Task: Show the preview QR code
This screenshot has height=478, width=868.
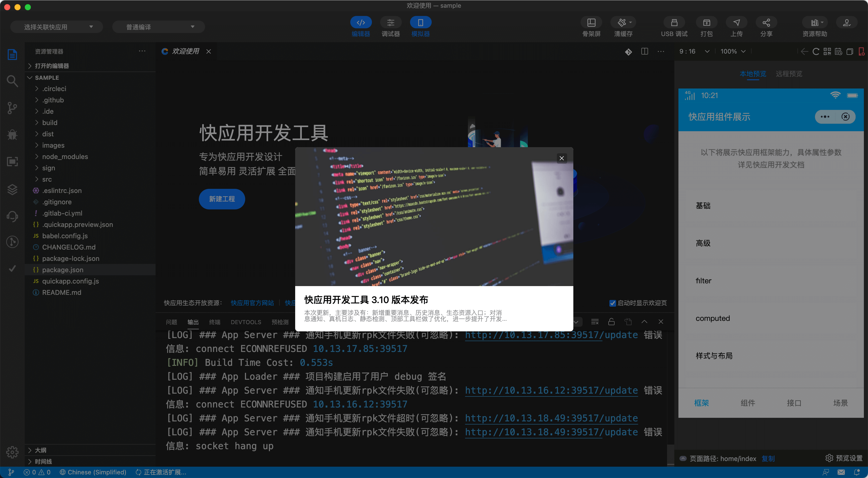Action: tap(827, 51)
